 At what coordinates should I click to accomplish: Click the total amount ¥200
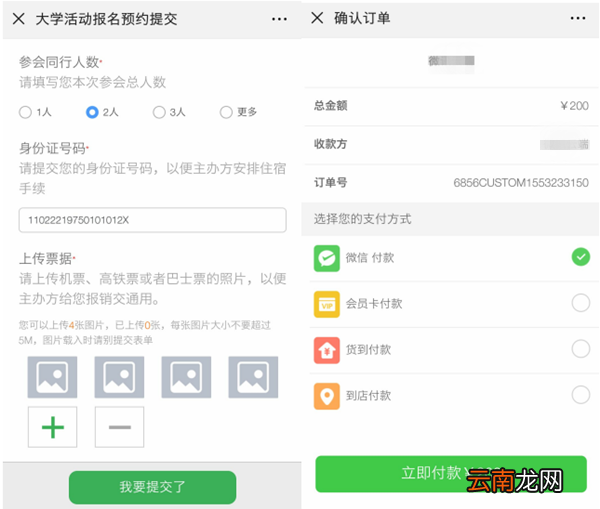click(574, 106)
